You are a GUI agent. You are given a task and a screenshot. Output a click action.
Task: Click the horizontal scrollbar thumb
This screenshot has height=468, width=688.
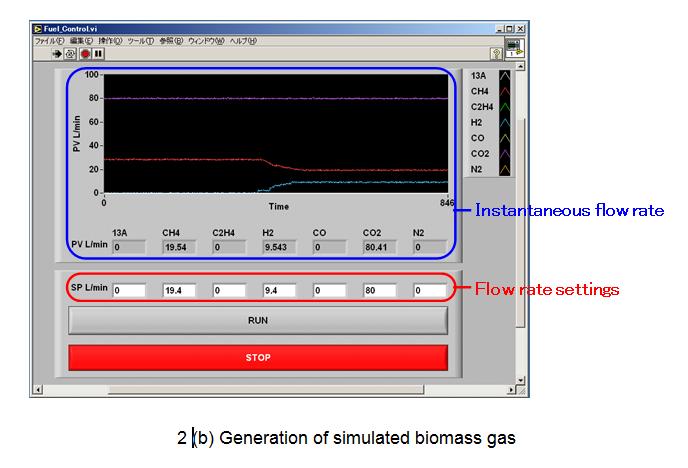(266, 389)
